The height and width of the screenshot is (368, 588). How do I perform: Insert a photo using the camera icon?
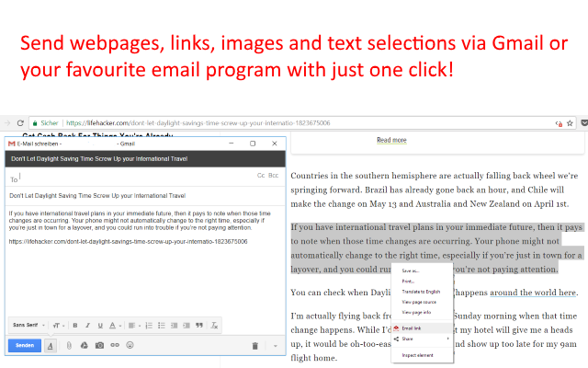[x=99, y=345]
